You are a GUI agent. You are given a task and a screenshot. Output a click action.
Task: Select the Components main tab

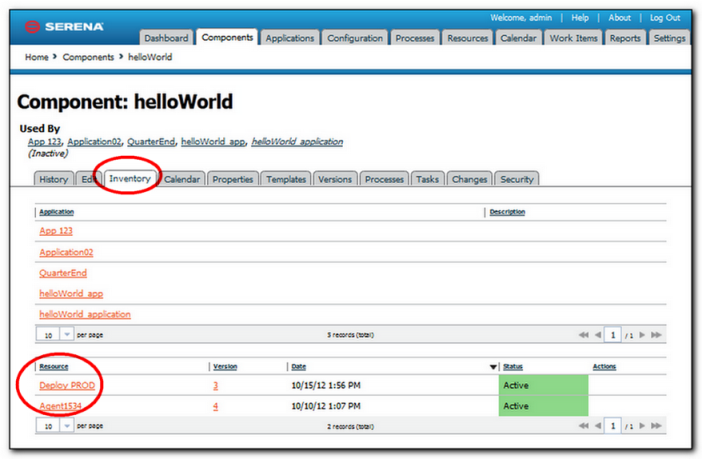227,38
